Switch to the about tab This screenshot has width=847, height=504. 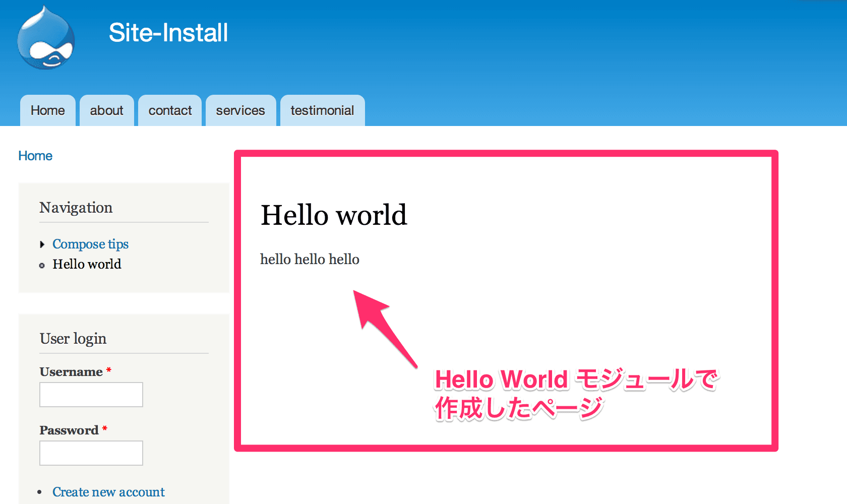106,110
